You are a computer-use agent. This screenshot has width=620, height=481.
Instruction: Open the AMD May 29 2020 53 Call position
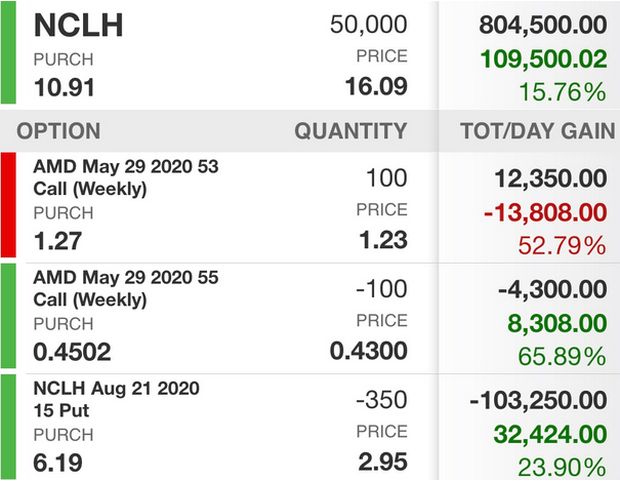point(310,207)
